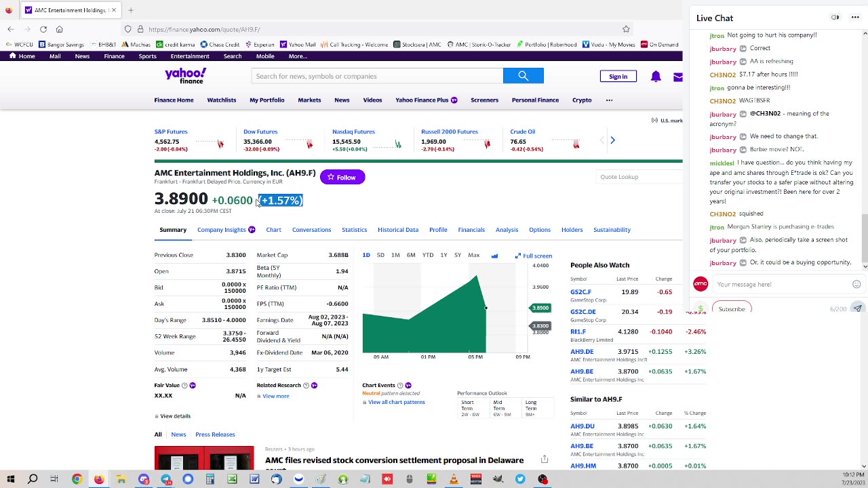868x488 pixels.
Task: Open the Screeners navigation item
Action: (x=484, y=100)
